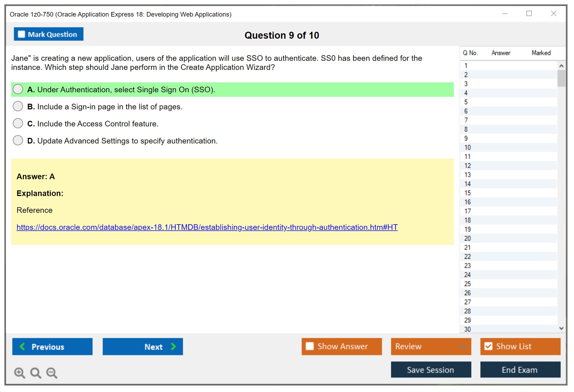This screenshot has height=392, width=574.
Task: Click the Answer column header
Action: tap(501, 53)
